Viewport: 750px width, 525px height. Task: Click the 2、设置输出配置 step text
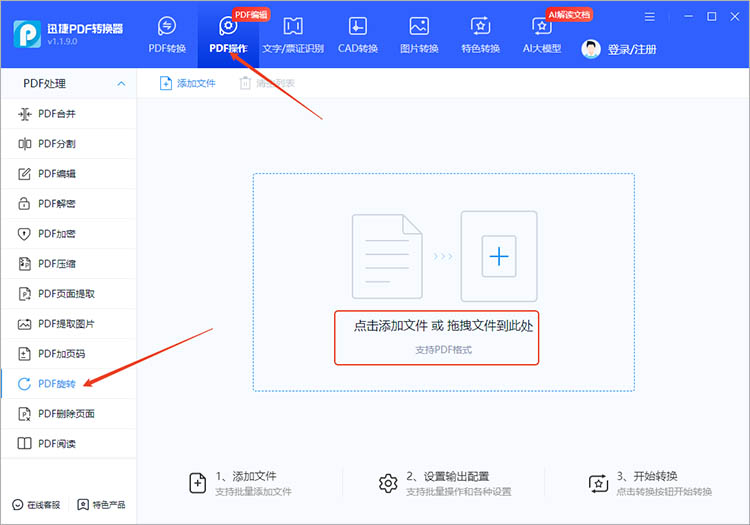[x=447, y=476]
